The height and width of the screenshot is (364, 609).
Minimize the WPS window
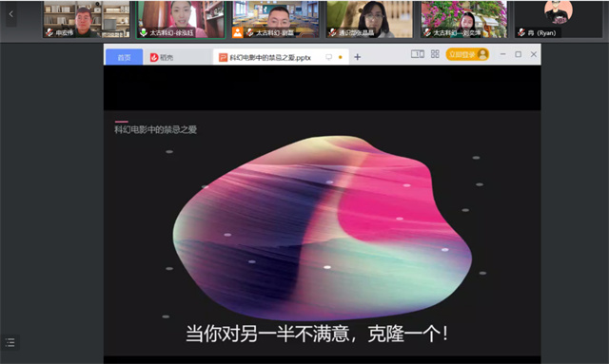coord(503,54)
